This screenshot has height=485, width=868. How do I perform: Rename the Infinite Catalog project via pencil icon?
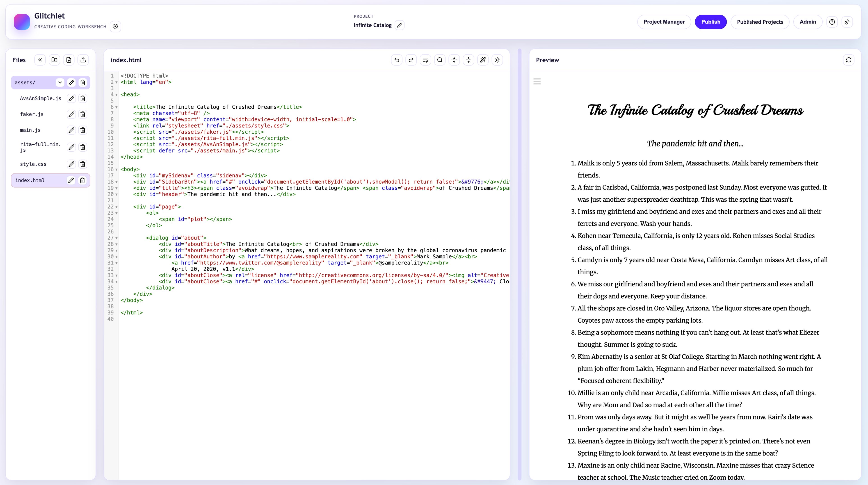400,25
